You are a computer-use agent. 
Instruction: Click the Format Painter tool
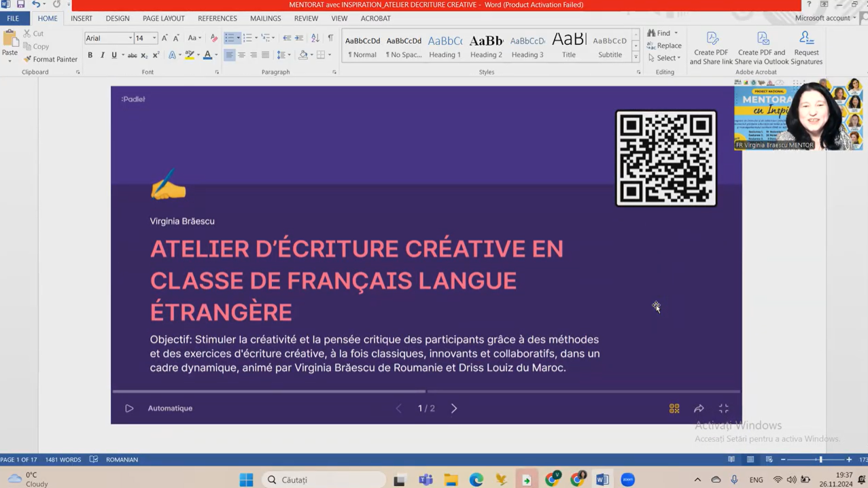point(50,59)
